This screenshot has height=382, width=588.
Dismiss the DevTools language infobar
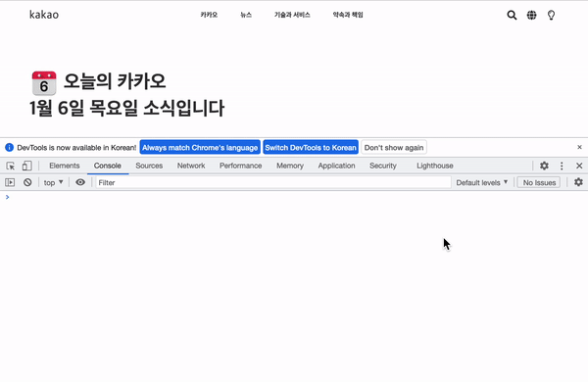click(x=579, y=147)
